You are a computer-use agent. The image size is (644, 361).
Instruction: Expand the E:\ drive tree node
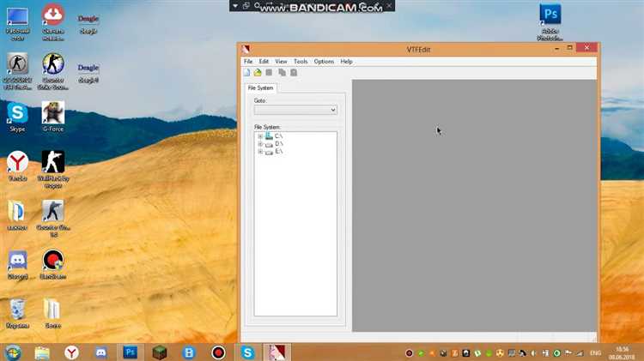(260, 152)
